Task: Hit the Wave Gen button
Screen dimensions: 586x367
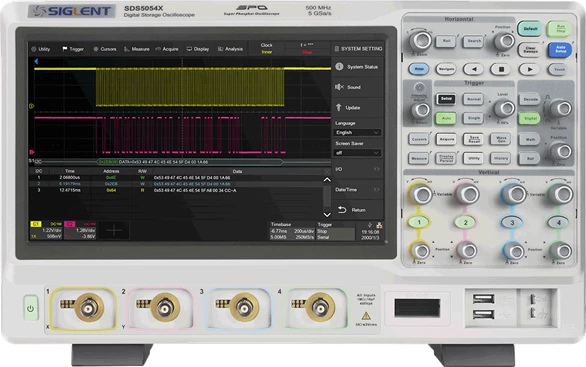Action: point(501,139)
